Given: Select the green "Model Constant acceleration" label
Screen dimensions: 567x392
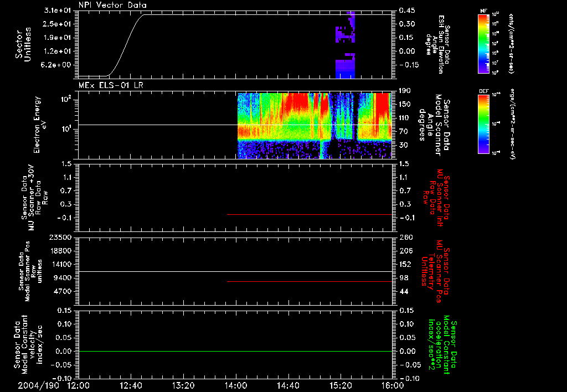Looking at the screenshot, I should tap(442, 344).
